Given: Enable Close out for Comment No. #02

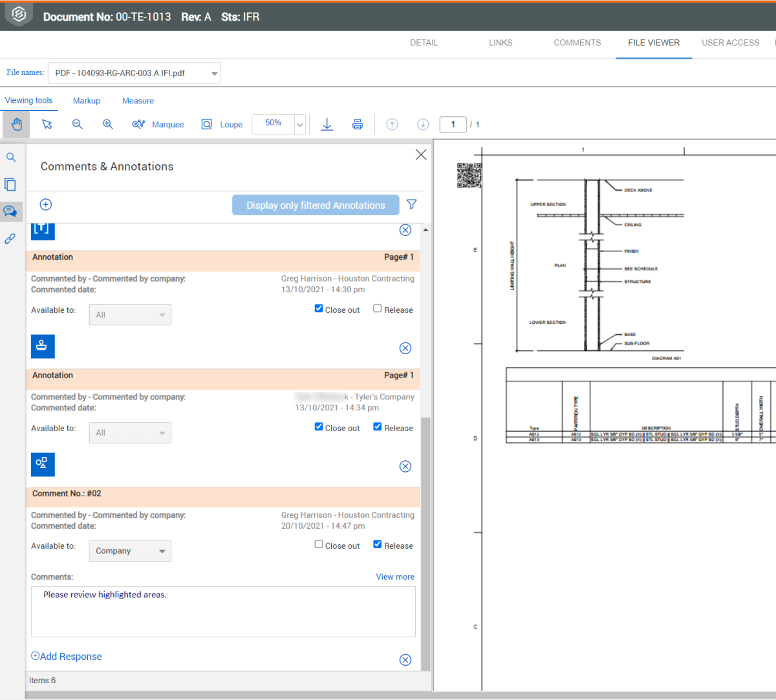Looking at the screenshot, I should click(x=319, y=545).
